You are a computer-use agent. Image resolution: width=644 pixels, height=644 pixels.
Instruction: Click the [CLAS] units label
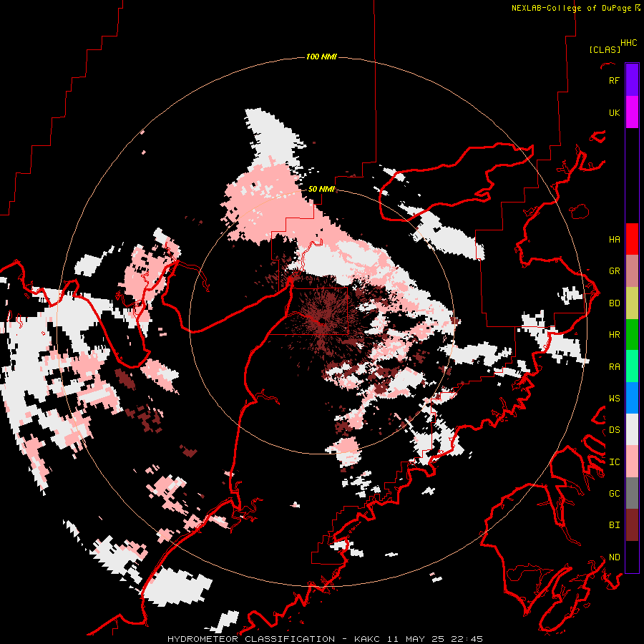click(x=605, y=49)
